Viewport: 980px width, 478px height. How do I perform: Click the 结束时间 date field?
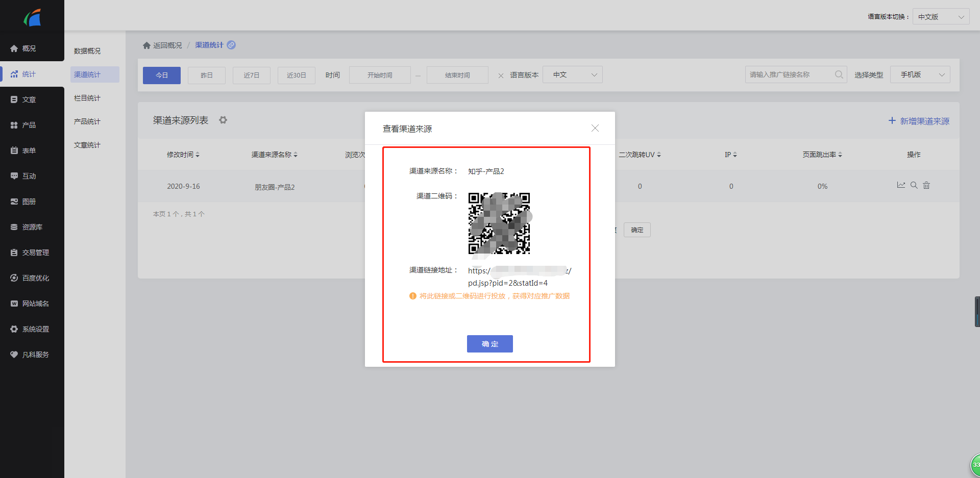click(457, 75)
